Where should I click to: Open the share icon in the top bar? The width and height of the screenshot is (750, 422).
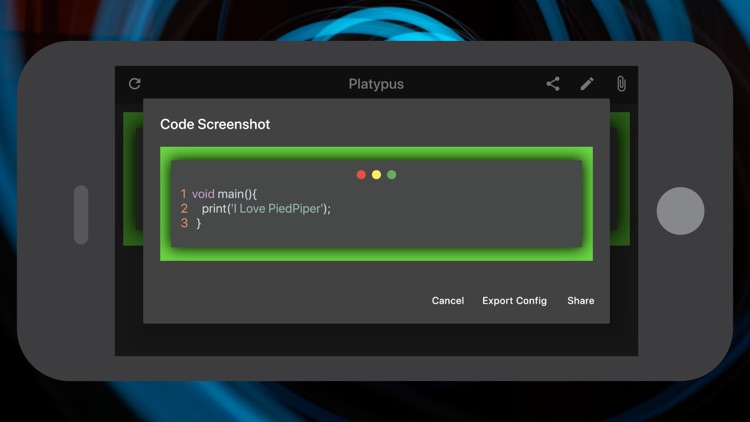(x=553, y=84)
